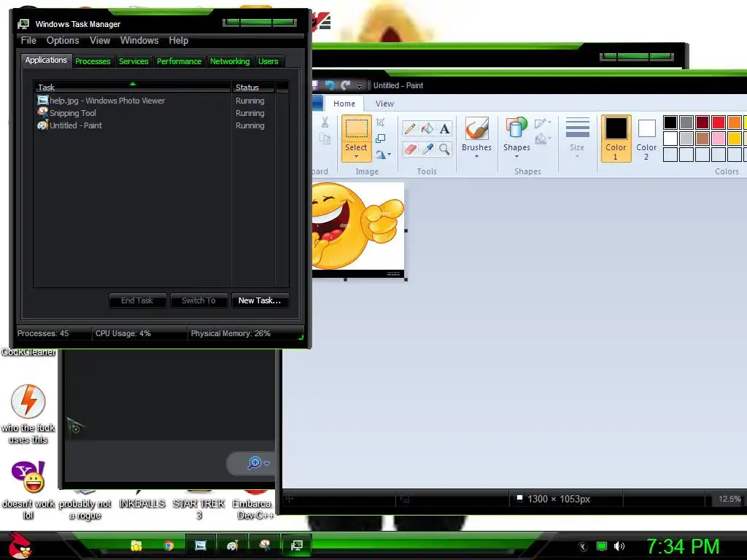
Task: Select the Magnifier tool in Paint
Action: tap(444, 149)
